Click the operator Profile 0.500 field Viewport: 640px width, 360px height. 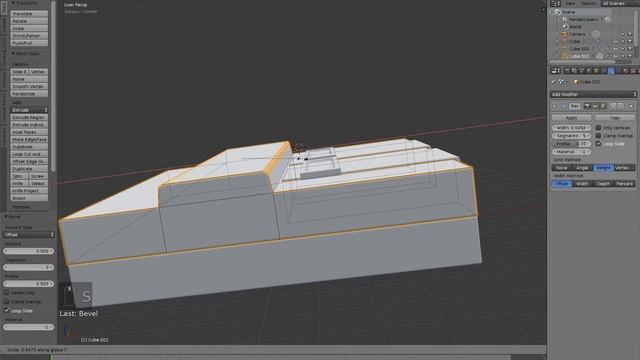click(x=29, y=284)
